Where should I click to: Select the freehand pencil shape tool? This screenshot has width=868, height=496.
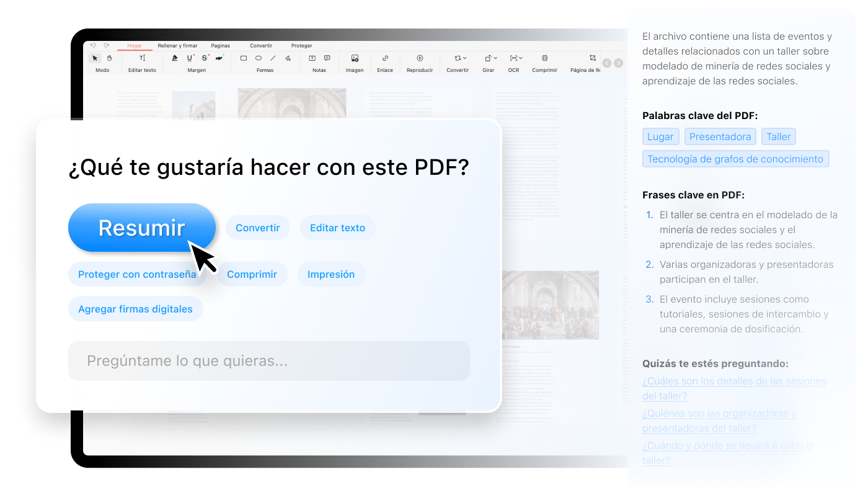288,58
